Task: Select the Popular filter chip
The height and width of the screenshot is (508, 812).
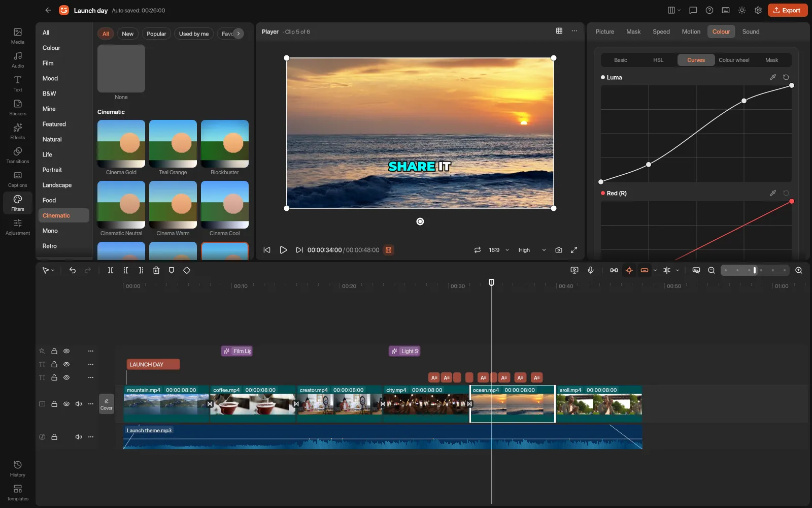Action: (156, 34)
